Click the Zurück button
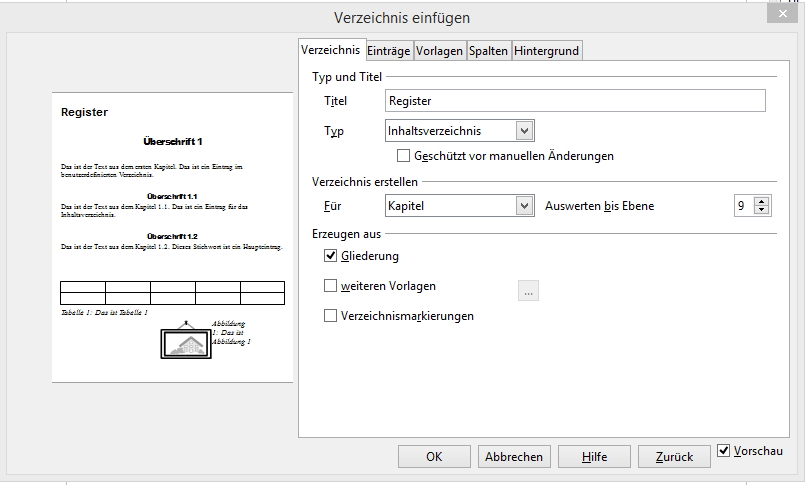The width and height of the screenshot is (805, 485). pos(675,457)
